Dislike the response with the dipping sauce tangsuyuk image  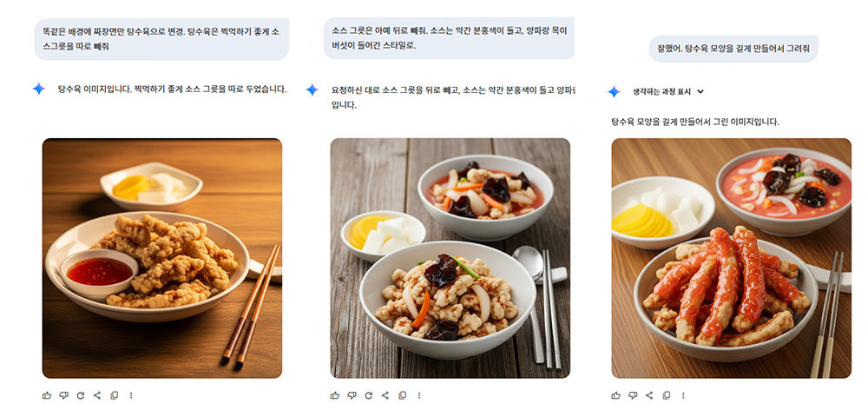(63, 395)
